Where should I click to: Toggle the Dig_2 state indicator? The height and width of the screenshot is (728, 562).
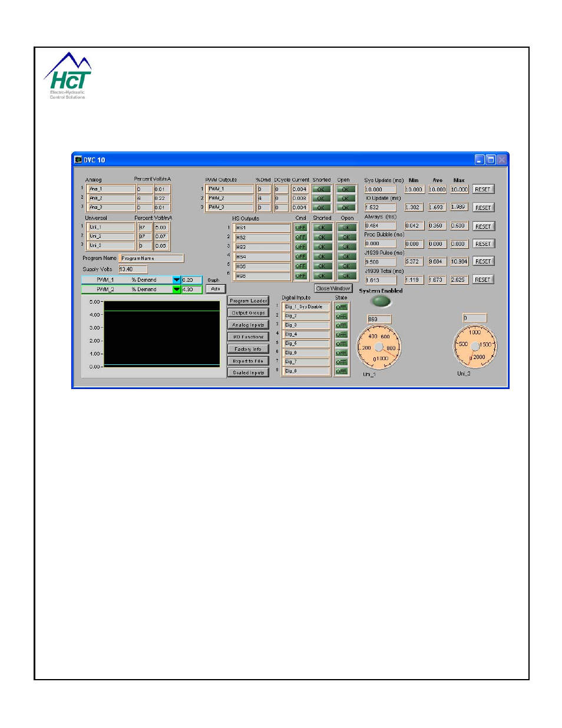pyautogui.click(x=341, y=317)
